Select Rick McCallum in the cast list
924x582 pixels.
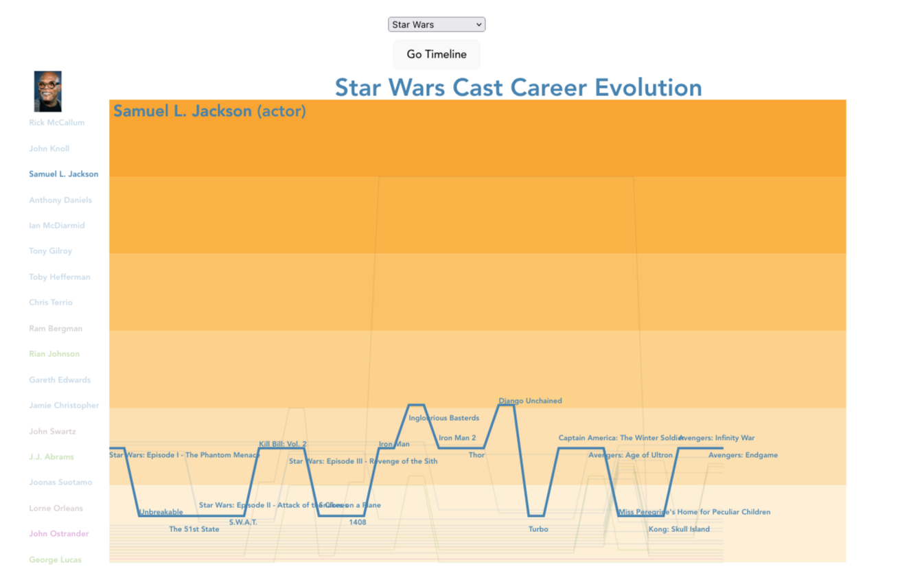tap(57, 123)
